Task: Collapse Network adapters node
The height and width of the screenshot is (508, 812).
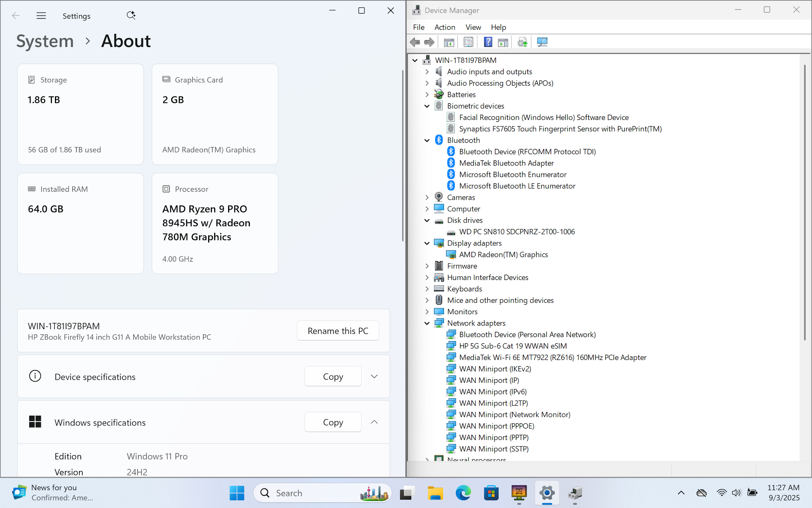Action: [x=427, y=323]
